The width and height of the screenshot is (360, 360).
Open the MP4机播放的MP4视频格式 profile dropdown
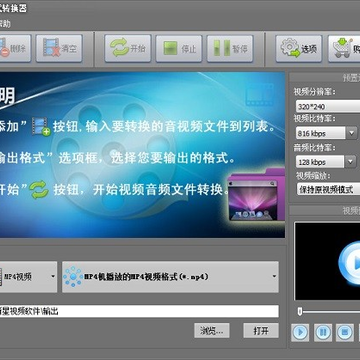170,277
